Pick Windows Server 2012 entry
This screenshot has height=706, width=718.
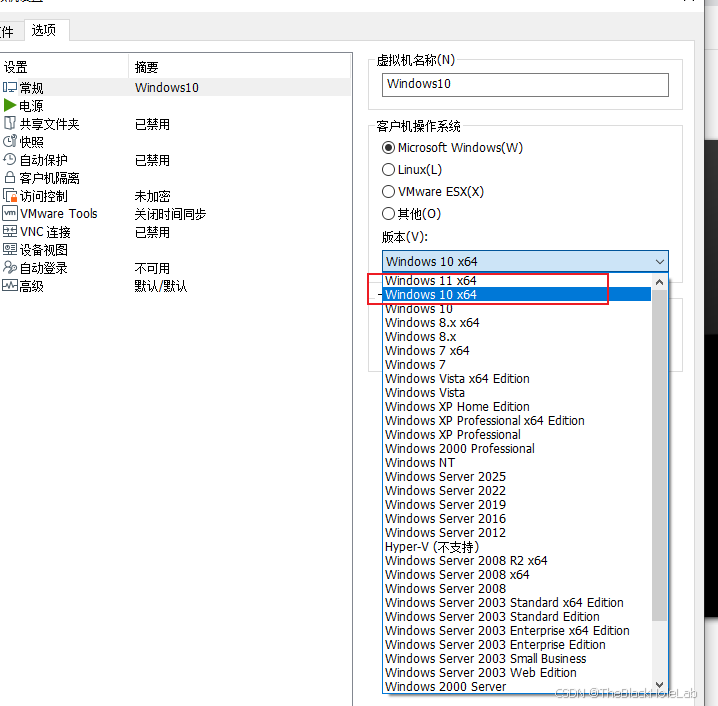pos(517,532)
